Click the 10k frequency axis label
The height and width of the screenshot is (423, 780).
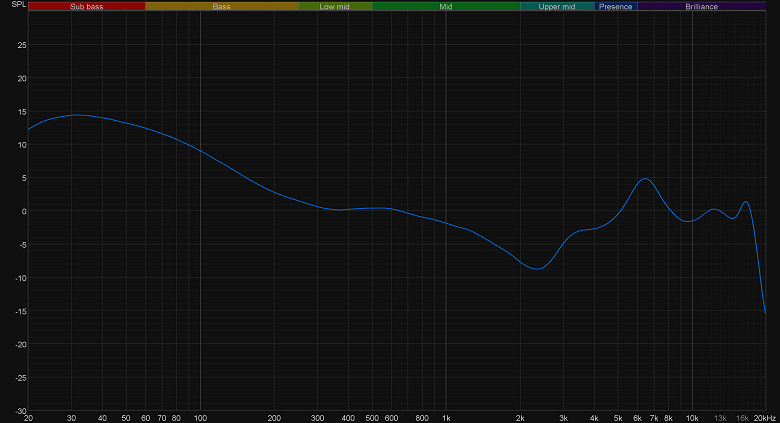(x=692, y=418)
